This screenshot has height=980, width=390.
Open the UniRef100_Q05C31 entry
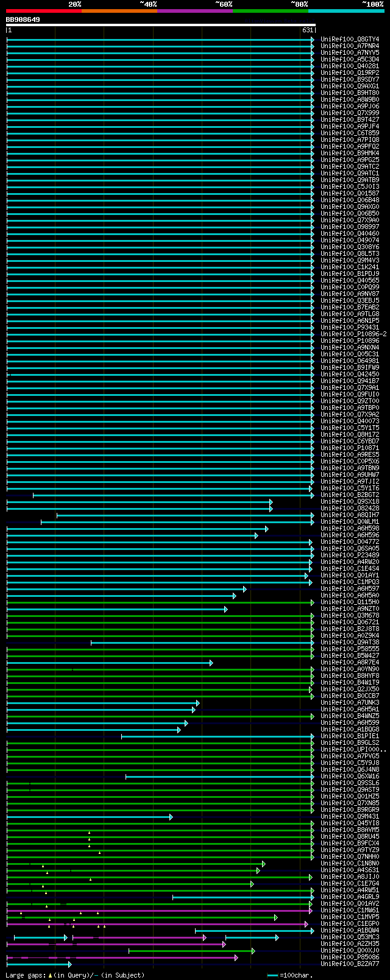(350, 354)
